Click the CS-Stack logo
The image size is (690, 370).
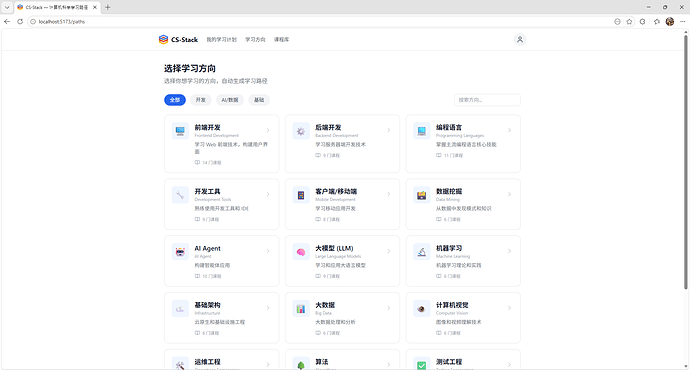click(178, 40)
